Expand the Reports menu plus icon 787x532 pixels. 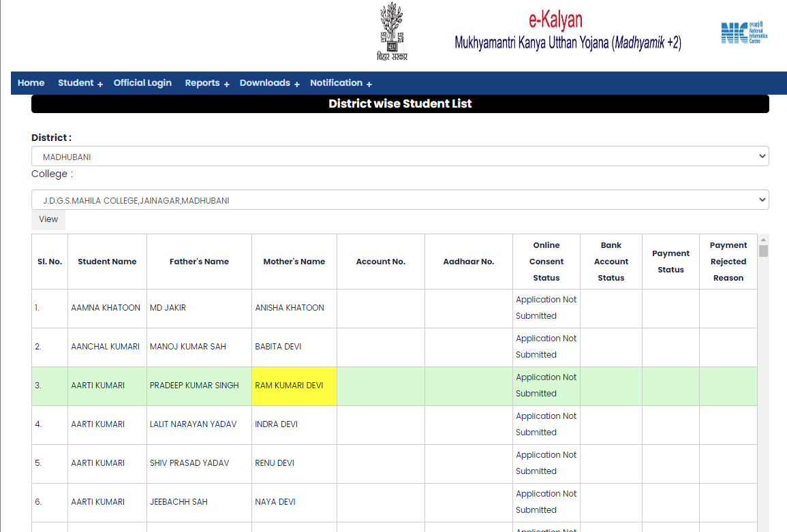(226, 84)
